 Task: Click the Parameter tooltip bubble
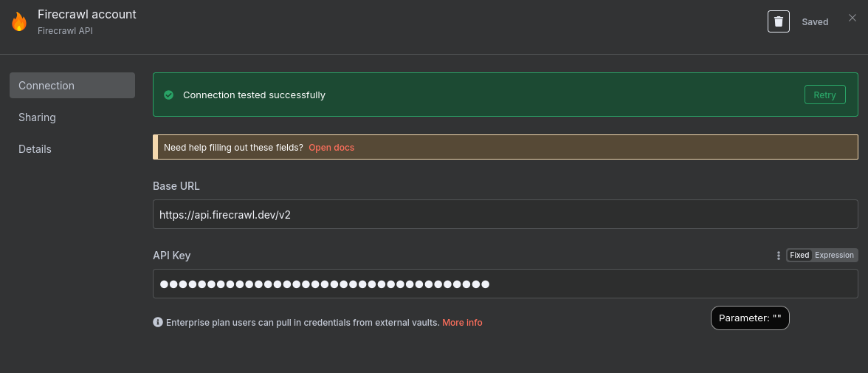coord(750,318)
